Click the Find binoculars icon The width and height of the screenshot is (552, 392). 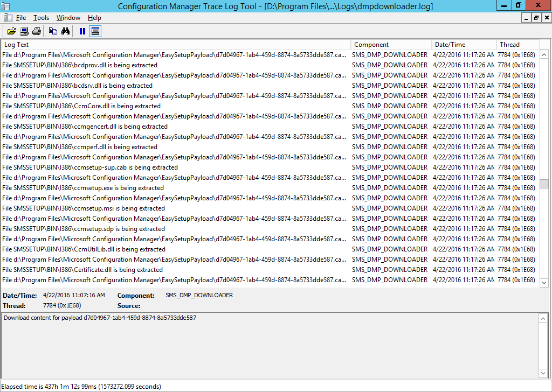click(65, 31)
